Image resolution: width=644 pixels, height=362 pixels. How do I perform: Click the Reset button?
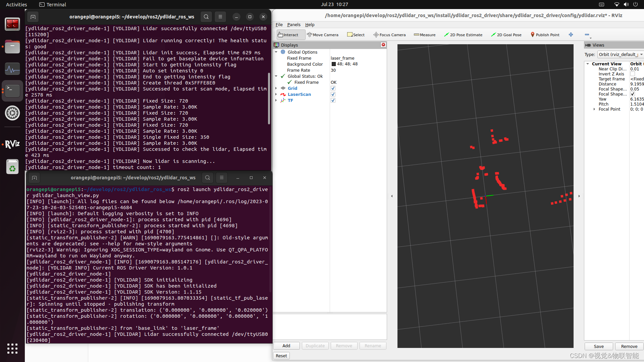(x=281, y=356)
